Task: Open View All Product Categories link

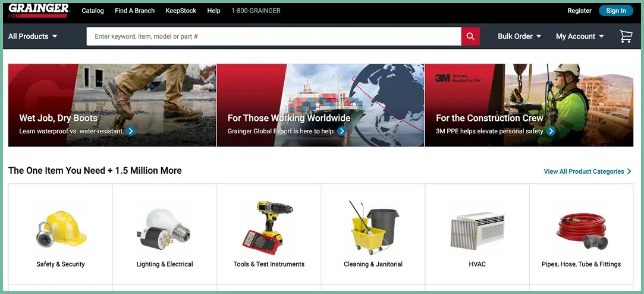Action: click(x=587, y=171)
